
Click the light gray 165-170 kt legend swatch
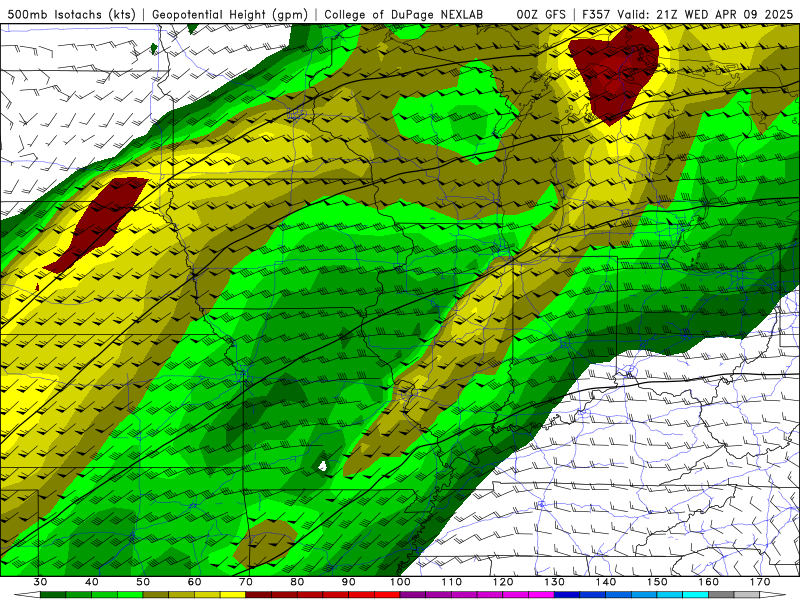click(747, 595)
